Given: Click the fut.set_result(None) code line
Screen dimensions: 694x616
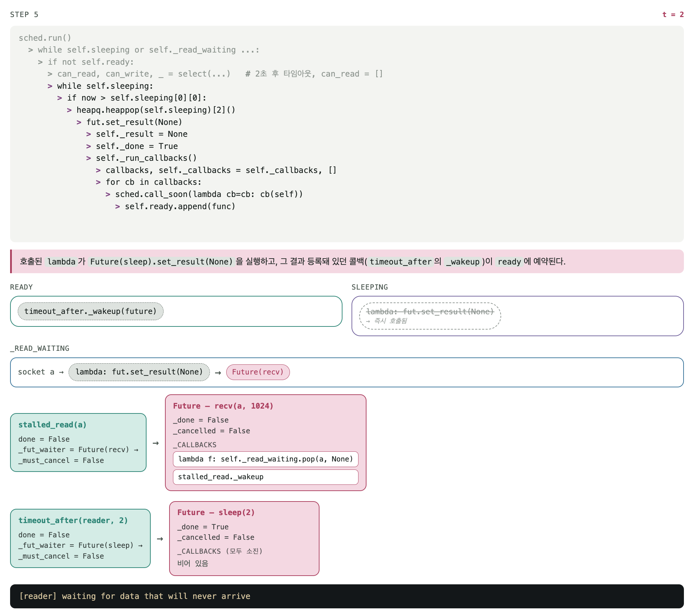Looking at the screenshot, I should (129, 122).
